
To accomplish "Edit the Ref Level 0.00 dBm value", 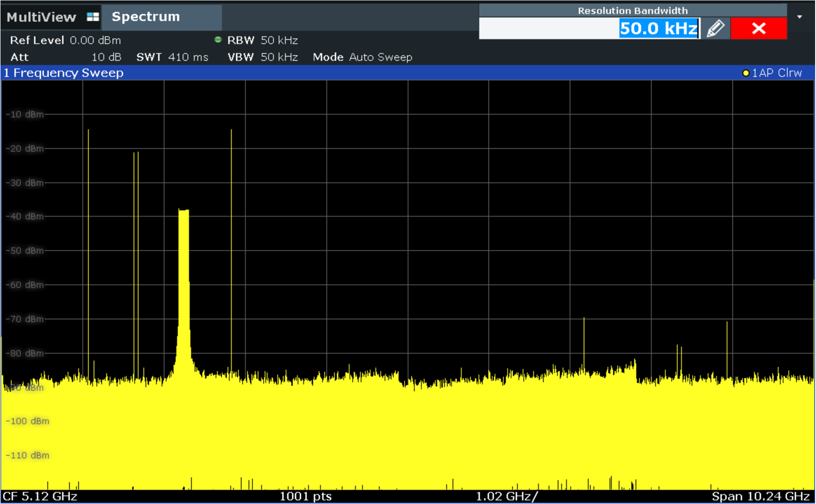I will pos(66,40).
